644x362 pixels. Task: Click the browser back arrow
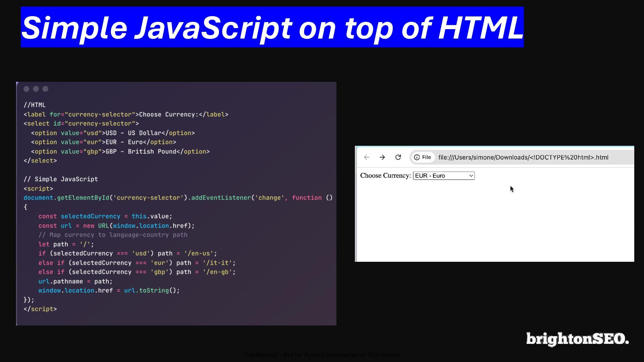(x=367, y=158)
